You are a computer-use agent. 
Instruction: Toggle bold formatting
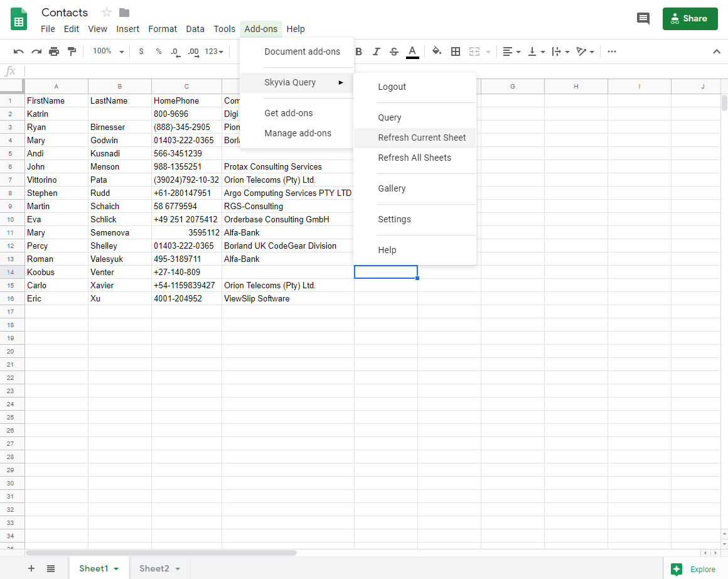tap(359, 51)
